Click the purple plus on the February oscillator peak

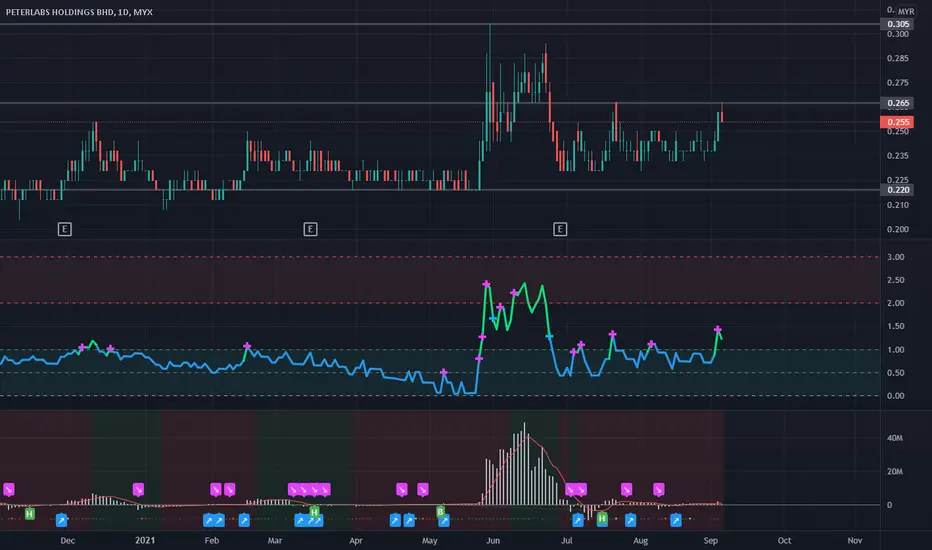tap(247, 345)
